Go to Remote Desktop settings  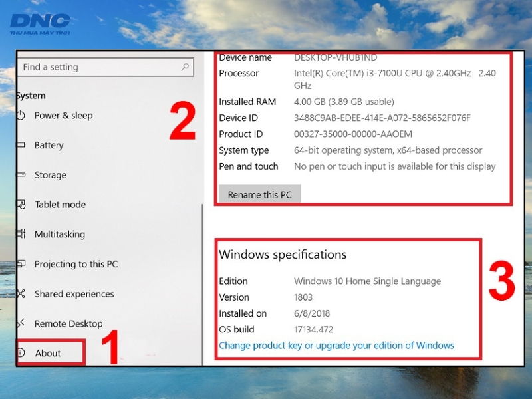(x=68, y=323)
